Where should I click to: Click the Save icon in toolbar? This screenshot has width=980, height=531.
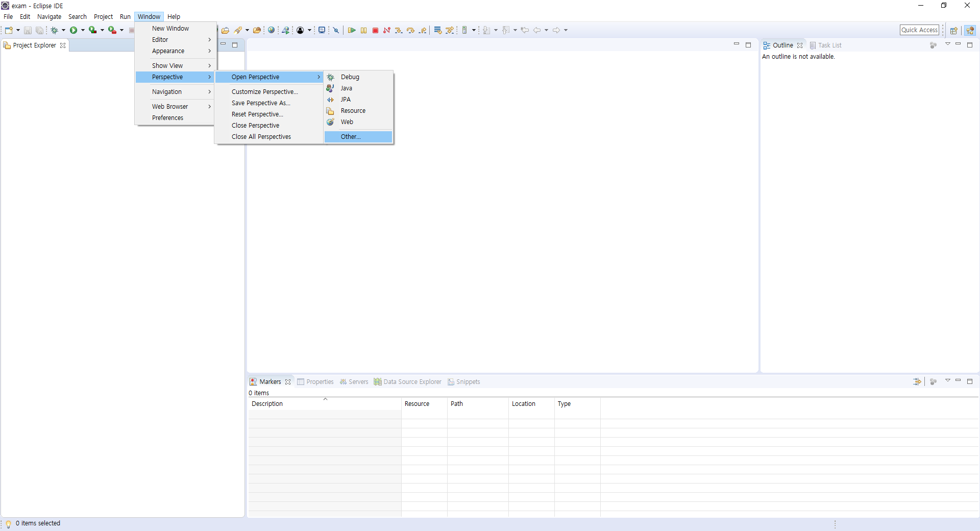pos(28,30)
